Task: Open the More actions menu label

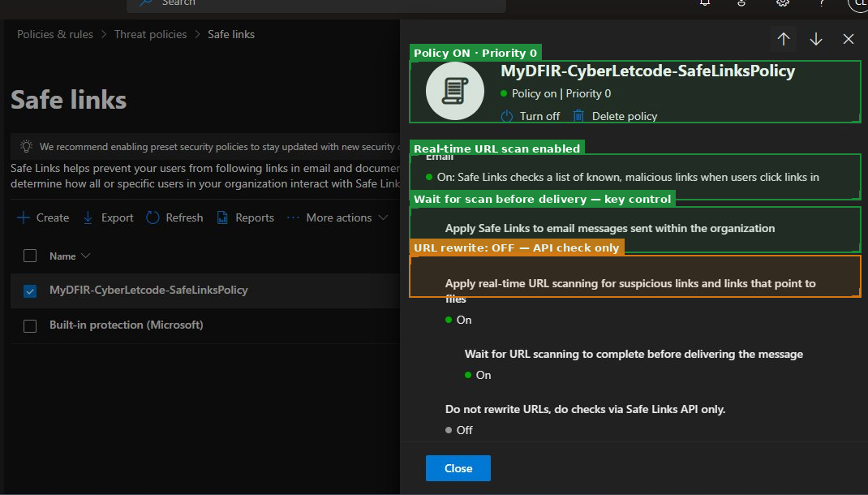Action: point(339,217)
